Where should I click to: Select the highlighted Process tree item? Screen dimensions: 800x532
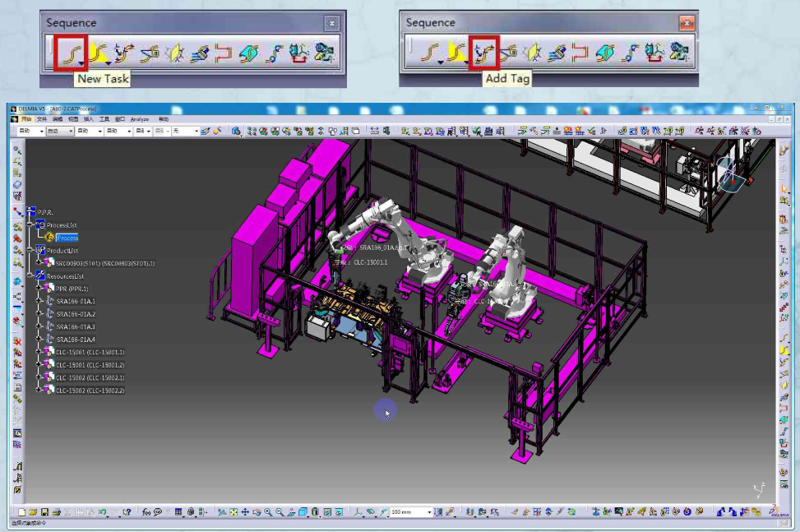pos(67,238)
